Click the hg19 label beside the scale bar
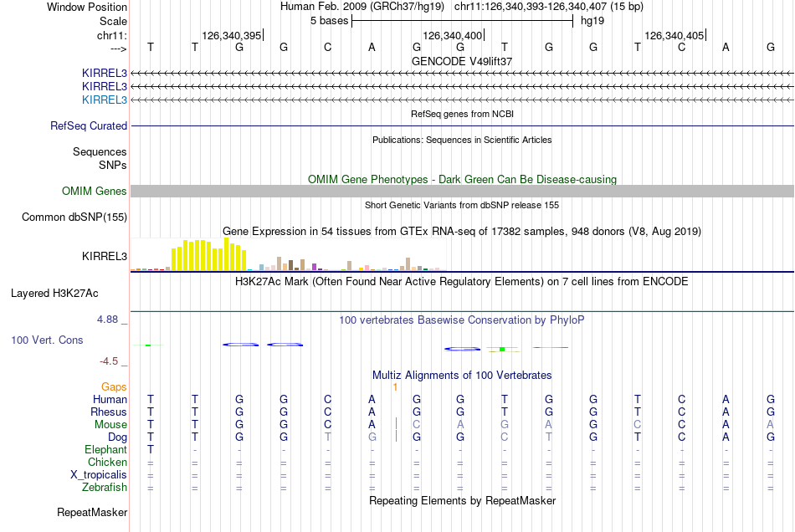Viewport: 795px width, 532px height. pos(592,21)
